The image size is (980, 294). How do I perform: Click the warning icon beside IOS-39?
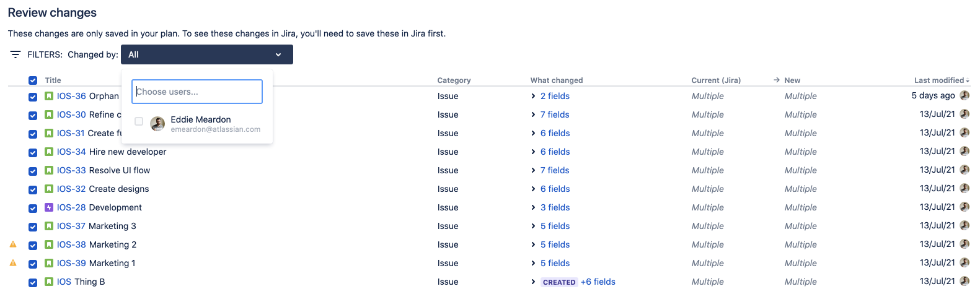pyautogui.click(x=13, y=263)
